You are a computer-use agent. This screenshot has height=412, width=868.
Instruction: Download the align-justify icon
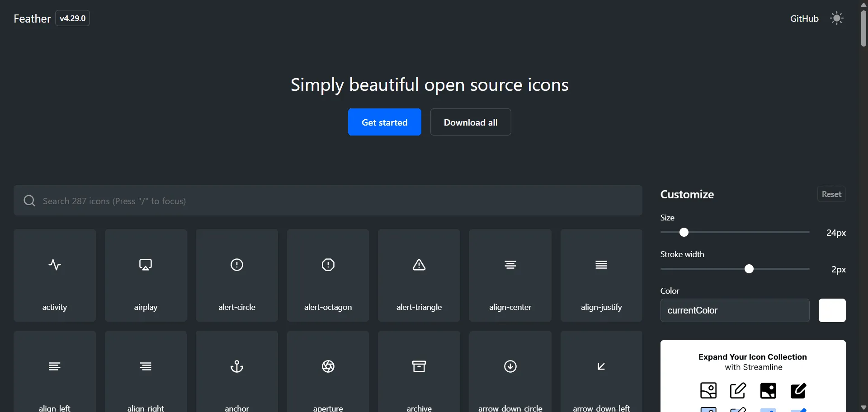pyautogui.click(x=601, y=275)
